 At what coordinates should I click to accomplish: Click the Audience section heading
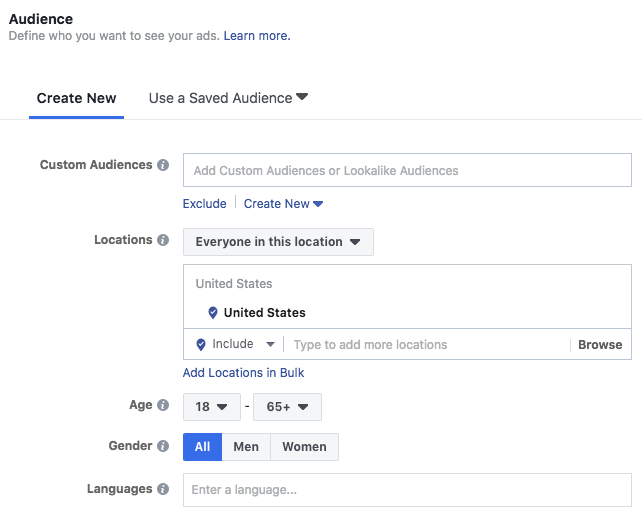(41, 19)
